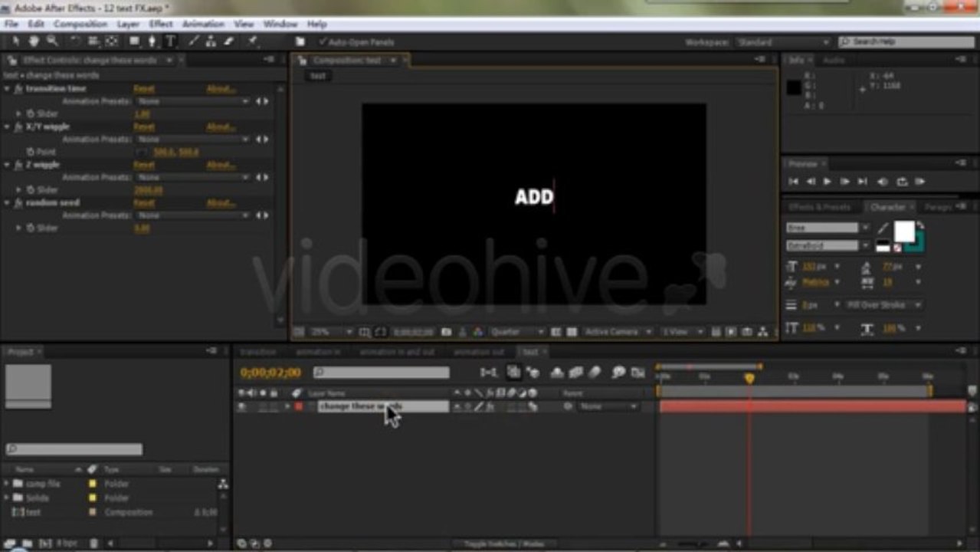Toggle fx switch of transition time effect
Viewport: 980px width, 552px height.
[18, 89]
